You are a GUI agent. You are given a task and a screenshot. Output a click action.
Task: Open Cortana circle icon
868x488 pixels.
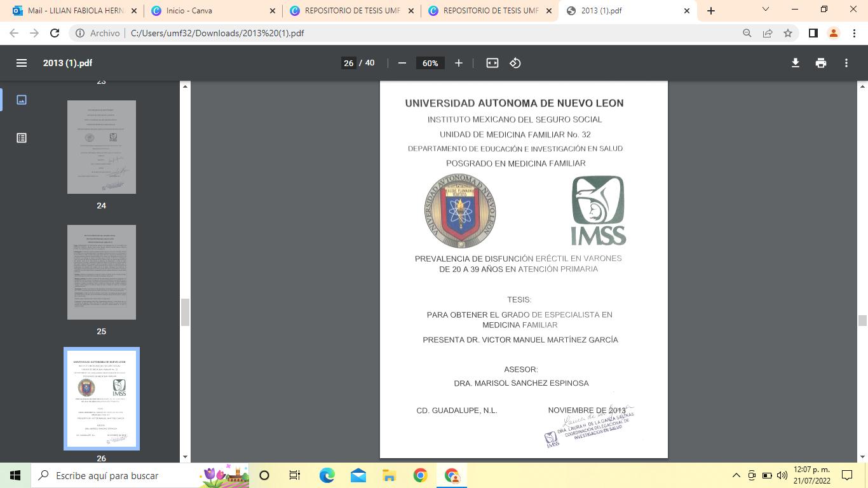[x=264, y=475]
